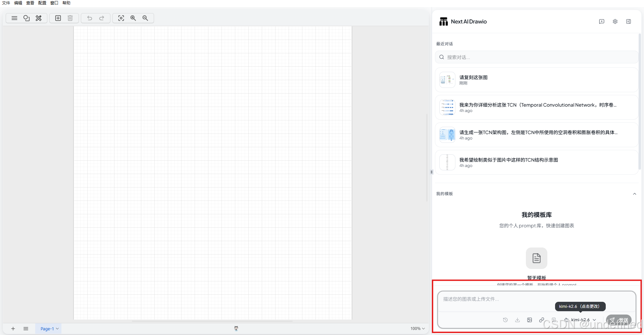Open the 查看 menu
Image resolution: width=644 pixels, height=335 pixels.
point(30,3)
